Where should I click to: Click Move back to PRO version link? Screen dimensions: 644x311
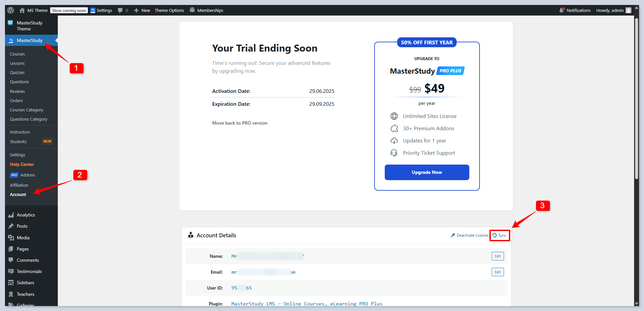(x=240, y=123)
